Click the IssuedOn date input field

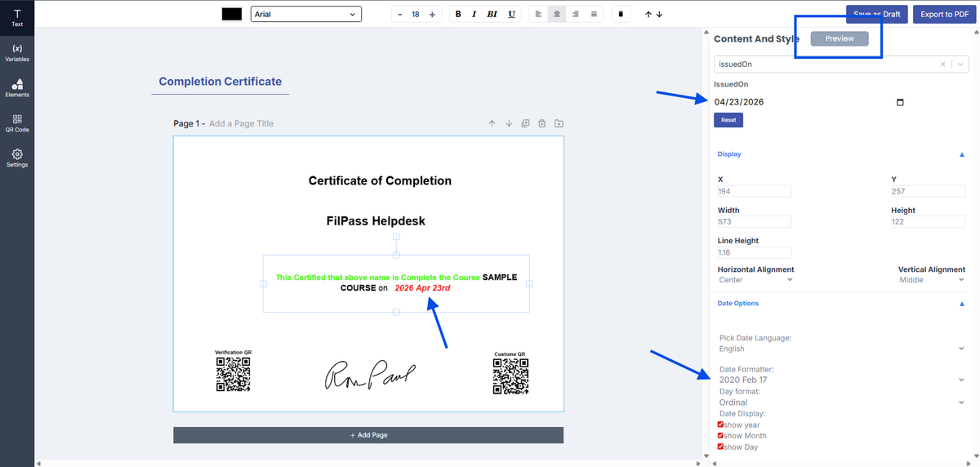coord(809,102)
